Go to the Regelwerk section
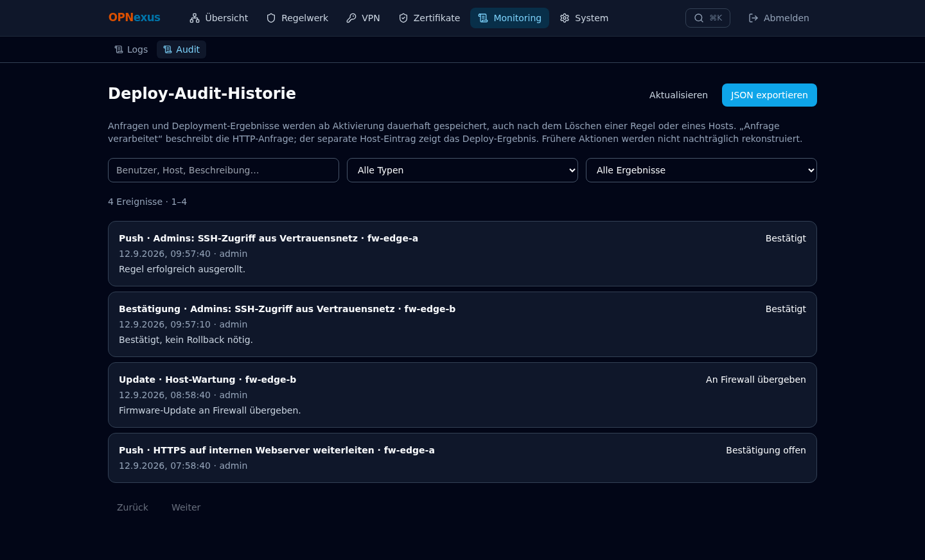The image size is (925, 560). pos(297,18)
